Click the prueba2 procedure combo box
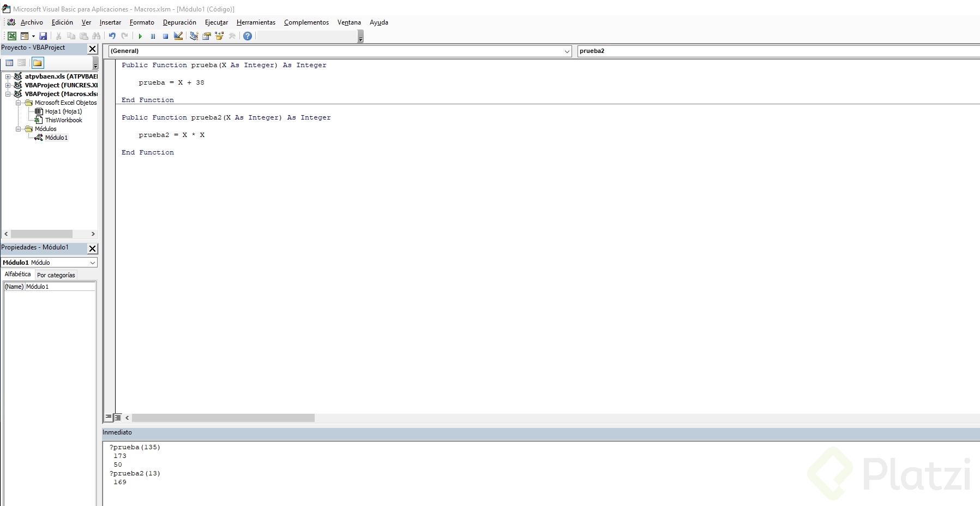This screenshot has width=980, height=506. (778, 51)
